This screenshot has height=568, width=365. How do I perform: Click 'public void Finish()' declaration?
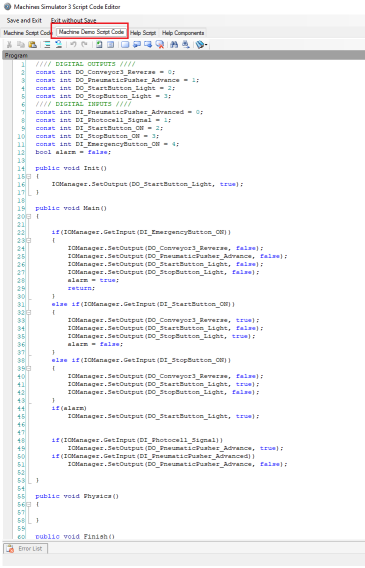(75, 536)
